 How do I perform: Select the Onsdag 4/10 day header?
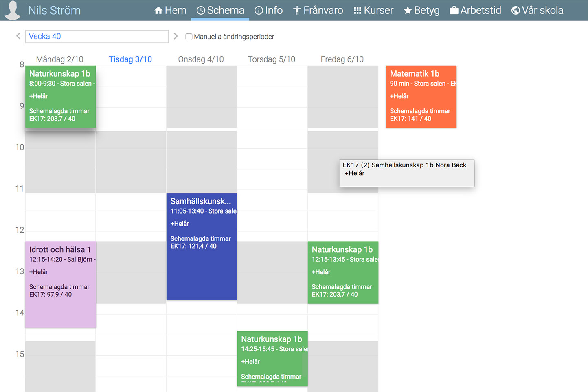(x=201, y=59)
